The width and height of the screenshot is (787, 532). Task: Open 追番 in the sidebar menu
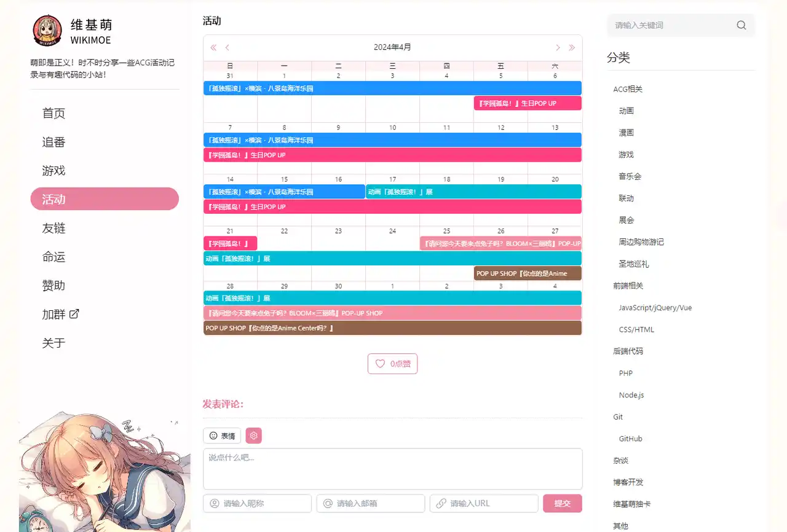53,142
